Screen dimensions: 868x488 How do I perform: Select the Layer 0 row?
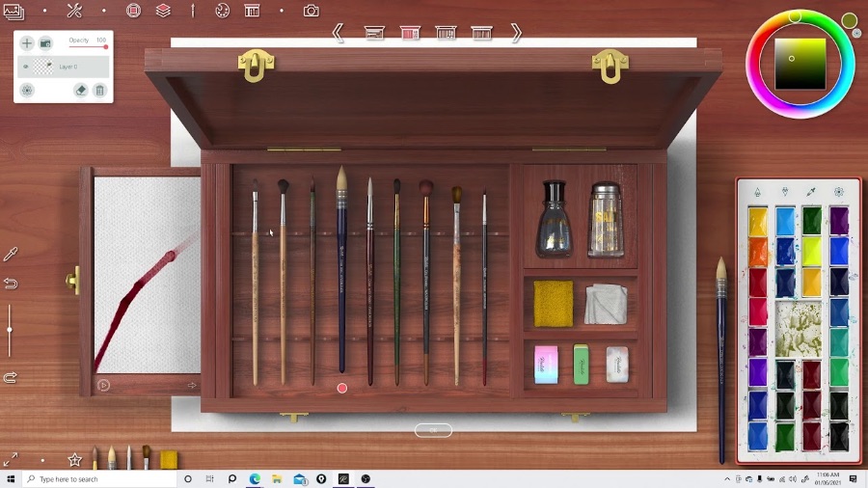(x=63, y=67)
